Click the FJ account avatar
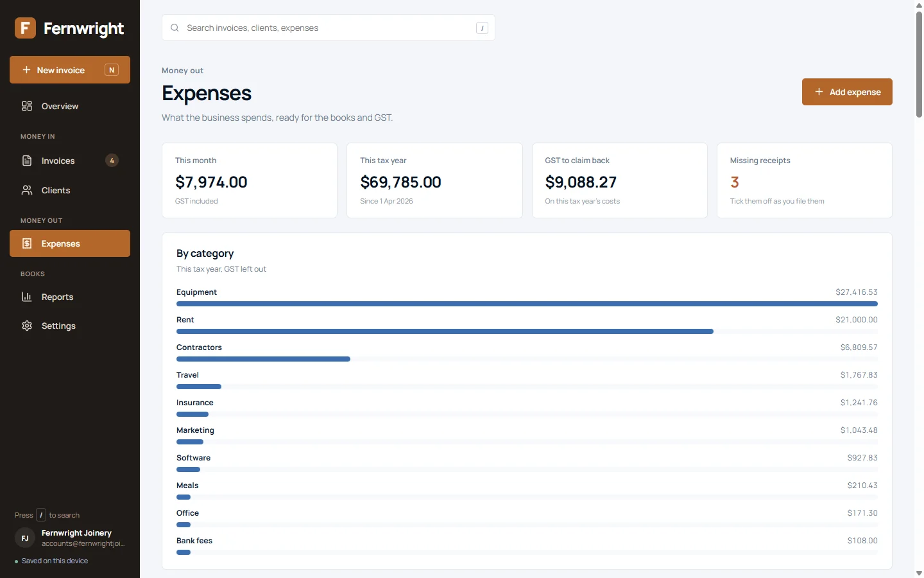Image resolution: width=924 pixels, height=578 pixels. 25,538
